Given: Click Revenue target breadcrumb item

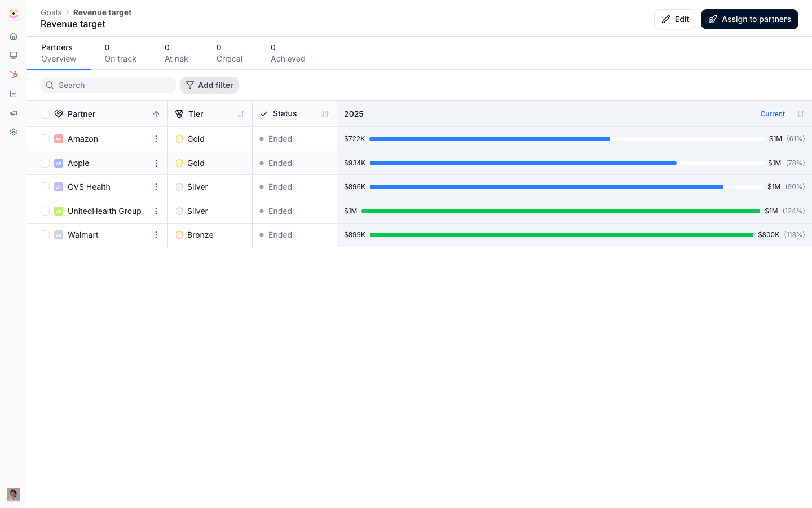Looking at the screenshot, I should [x=102, y=12].
